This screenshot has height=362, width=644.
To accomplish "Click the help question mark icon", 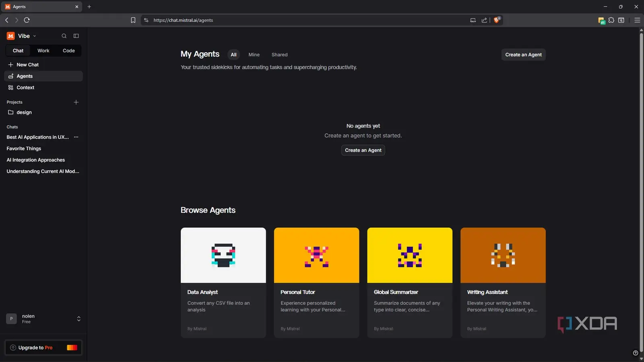I will pyautogui.click(x=636, y=353).
